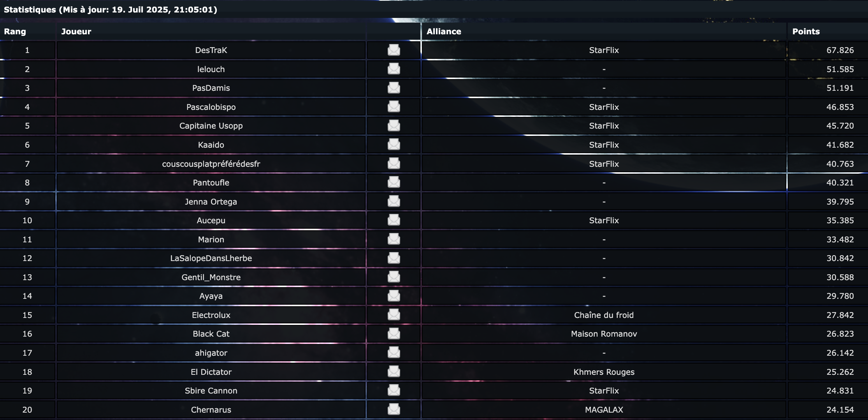Click rank number 13
This screenshot has width=868, height=420.
(x=27, y=277)
